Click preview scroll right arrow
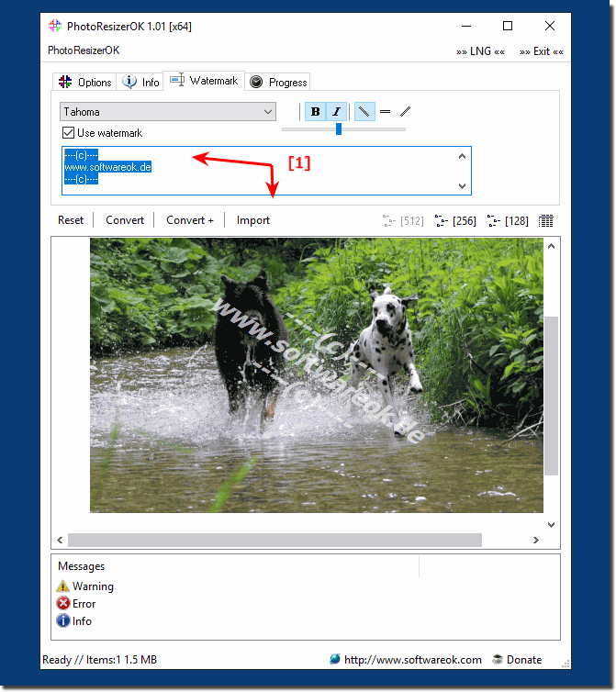The width and height of the screenshot is (616, 692). (x=535, y=540)
